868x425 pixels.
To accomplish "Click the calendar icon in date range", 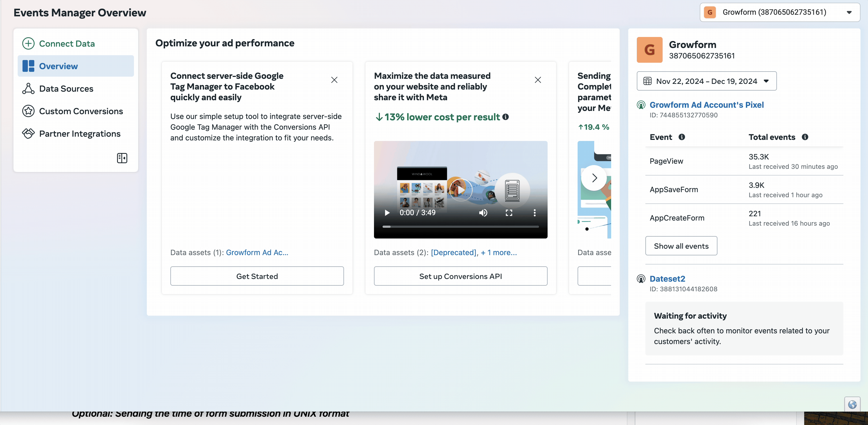I will (x=647, y=81).
